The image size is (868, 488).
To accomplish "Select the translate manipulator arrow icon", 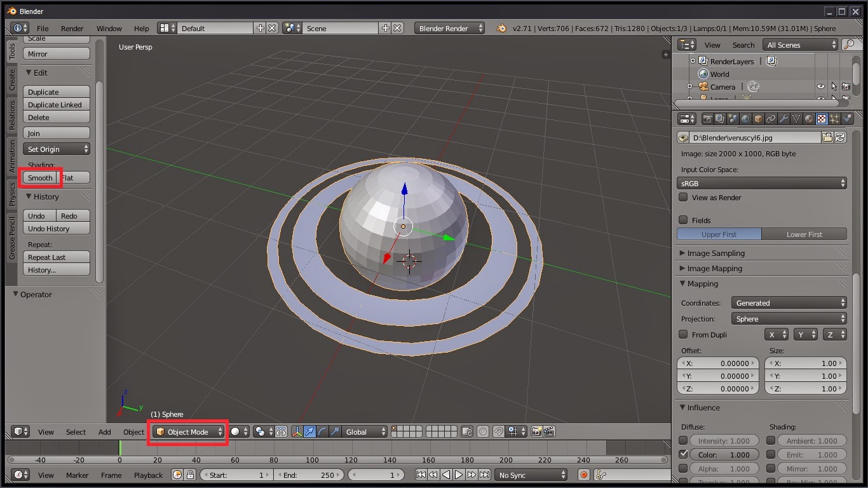I will [309, 431].
